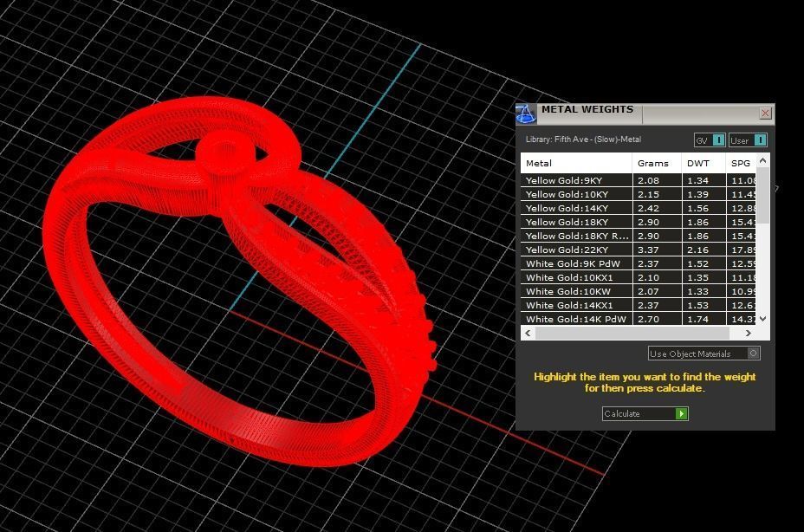Toggle the User library switch
The image size is (804, 532).
pos(748,140)
